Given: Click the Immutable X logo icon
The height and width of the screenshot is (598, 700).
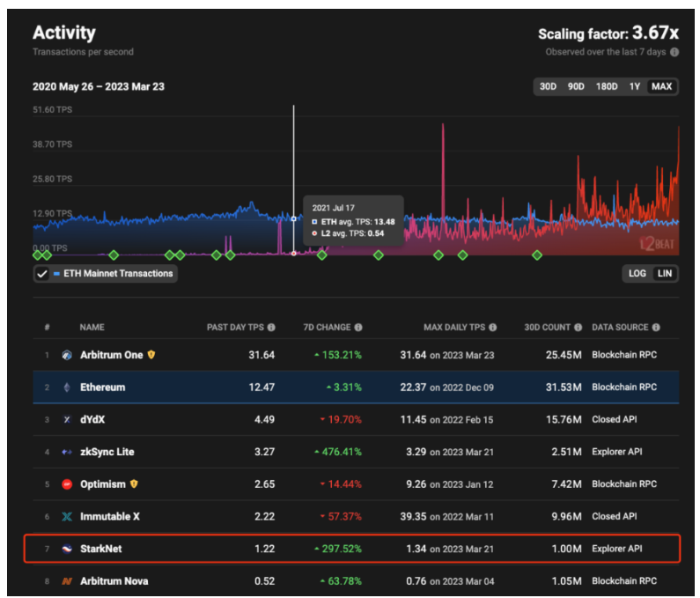Looking at the screenshot, I should (67, 517).
